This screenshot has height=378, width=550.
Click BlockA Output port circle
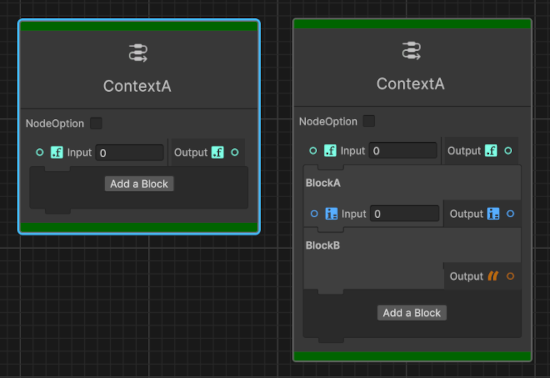(511, 214)
